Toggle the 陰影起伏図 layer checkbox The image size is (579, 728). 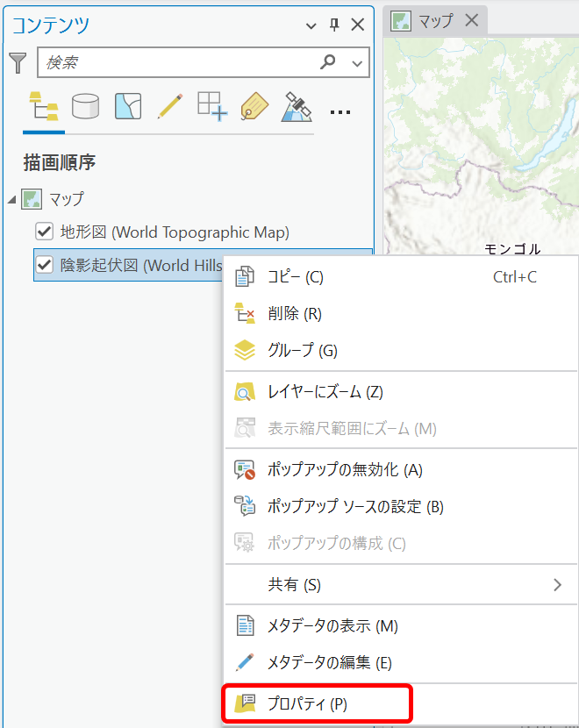pyautogui.click(x=45, y=265)
